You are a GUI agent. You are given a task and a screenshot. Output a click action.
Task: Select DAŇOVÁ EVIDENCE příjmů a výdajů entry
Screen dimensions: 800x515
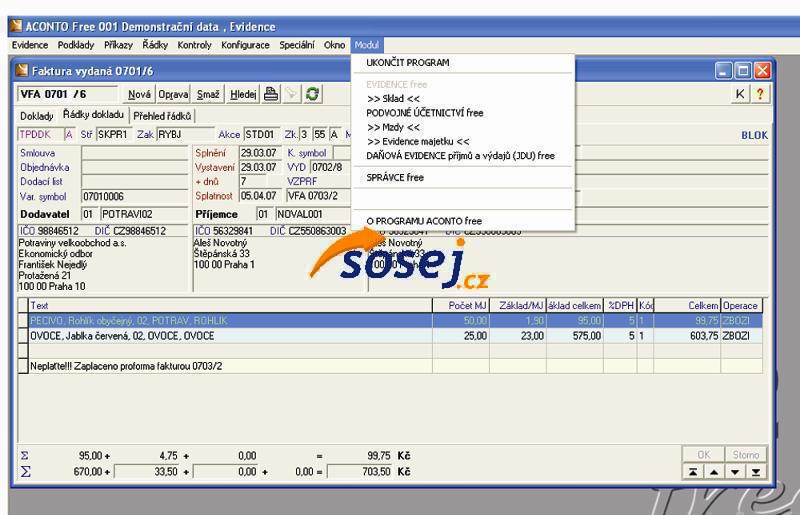pyautogui.click(x=463, y=156)
